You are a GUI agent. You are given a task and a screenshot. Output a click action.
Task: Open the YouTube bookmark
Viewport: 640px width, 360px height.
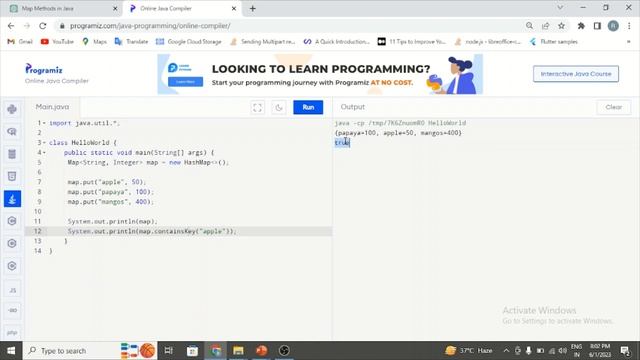point(57,42)
